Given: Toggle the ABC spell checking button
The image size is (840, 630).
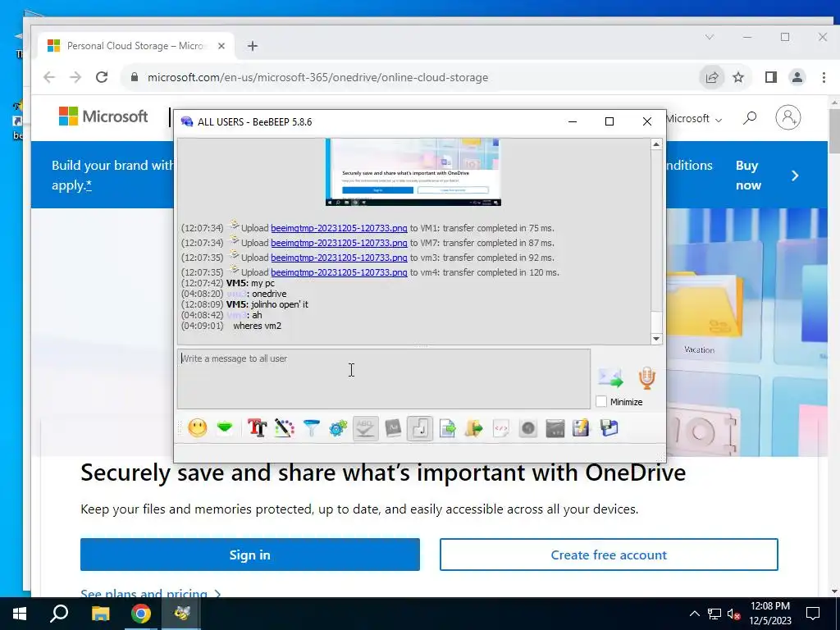Looking at the screenshot, I should [x=365, y=428].
